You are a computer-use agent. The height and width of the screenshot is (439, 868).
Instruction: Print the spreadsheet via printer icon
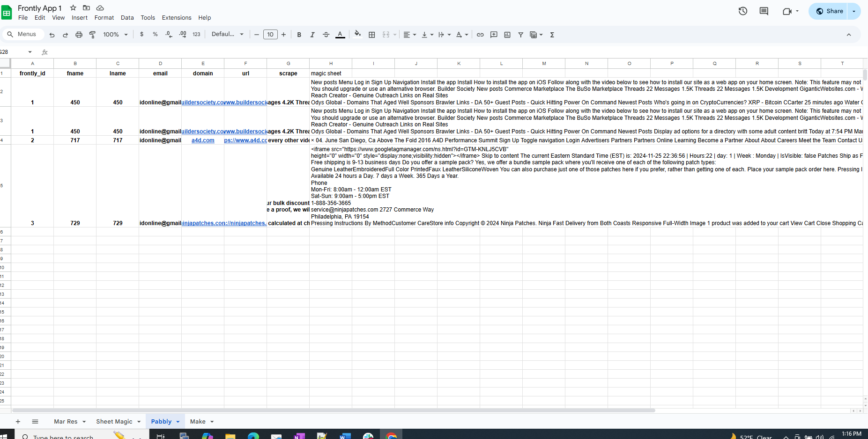[x=79, y=35]
